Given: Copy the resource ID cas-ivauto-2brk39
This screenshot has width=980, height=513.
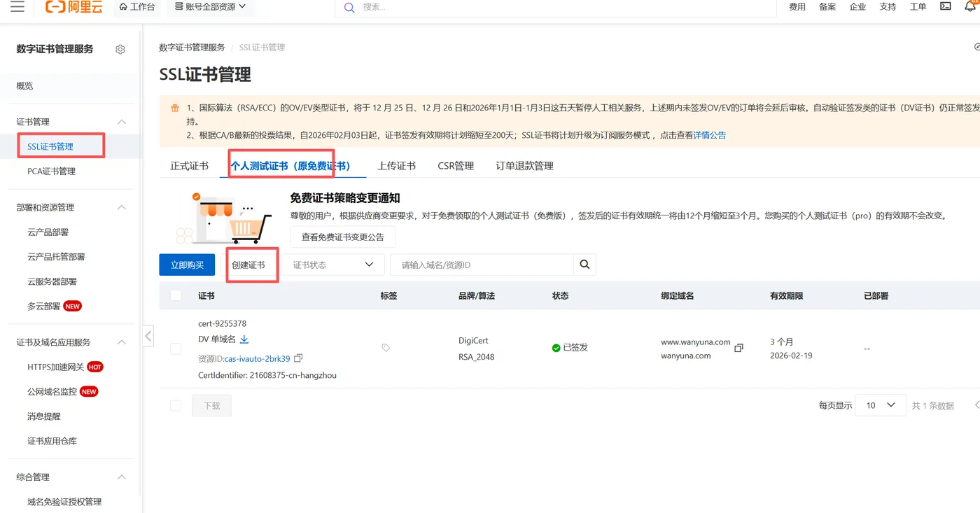Looking at the screenshot, I should 298,358.
